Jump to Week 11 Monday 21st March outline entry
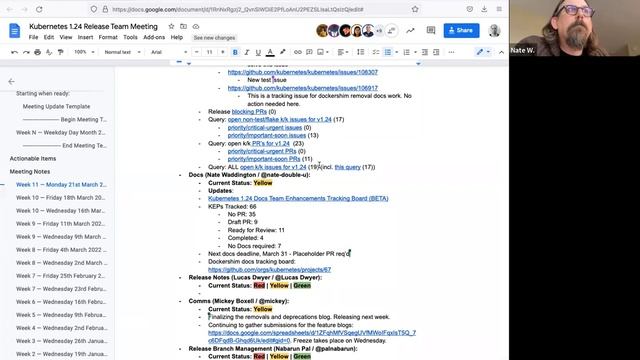Image resolution: width=640 pixels, height=360 pixels. coord(61,184)
